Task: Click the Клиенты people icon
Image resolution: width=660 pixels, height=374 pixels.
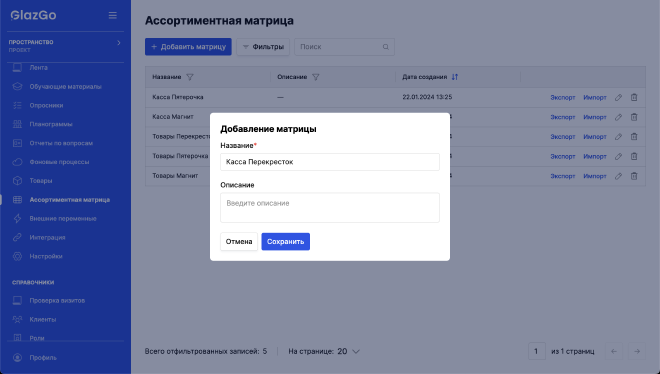Action: pyautogui.click(x=17, y=320)
